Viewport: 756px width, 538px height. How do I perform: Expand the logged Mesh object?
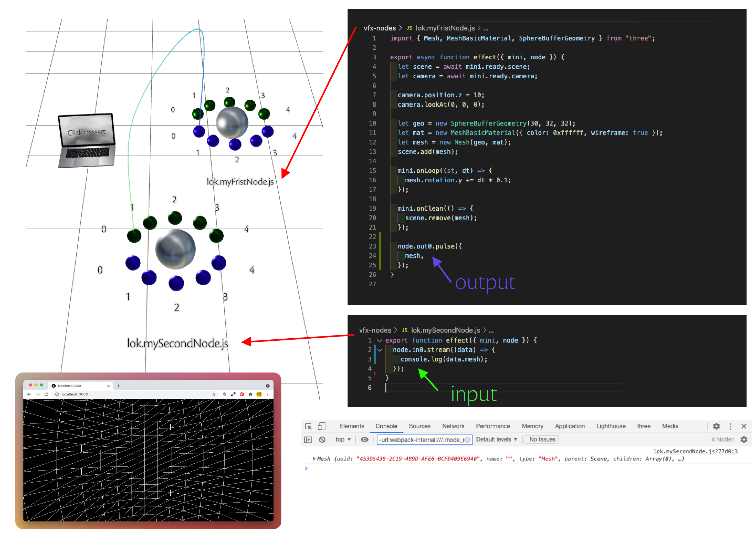tap(314, 459)
